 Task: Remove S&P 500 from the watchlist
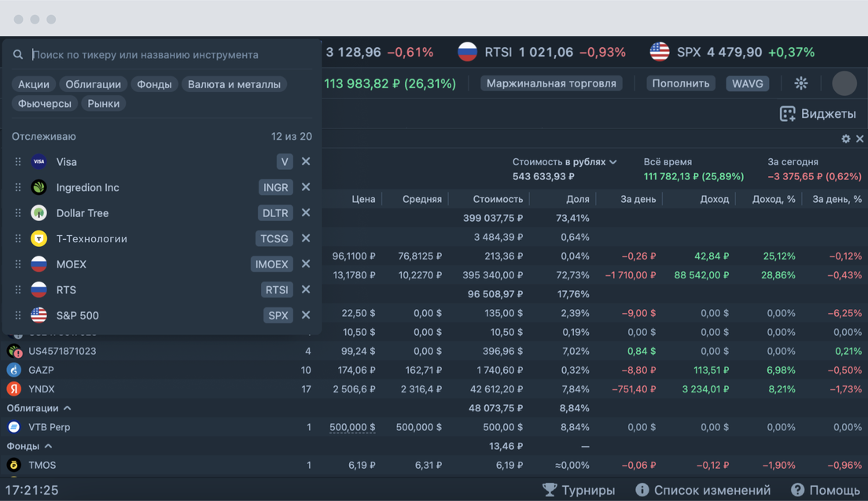tap(306, 315)
